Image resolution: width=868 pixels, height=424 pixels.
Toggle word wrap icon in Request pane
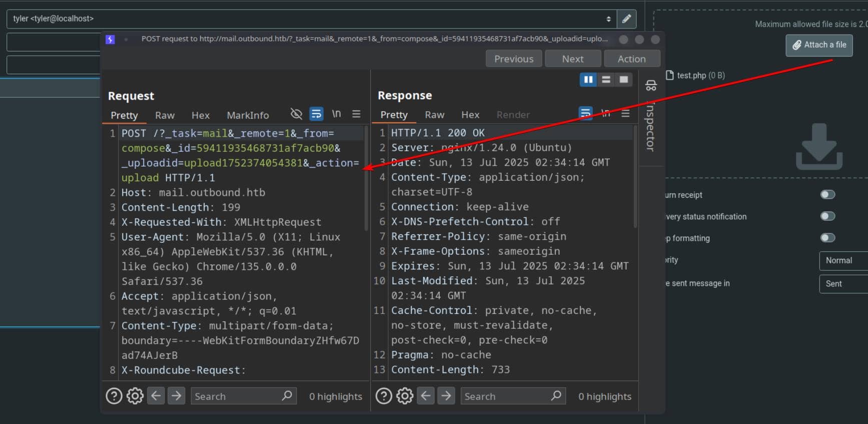[x=316, y=114]
